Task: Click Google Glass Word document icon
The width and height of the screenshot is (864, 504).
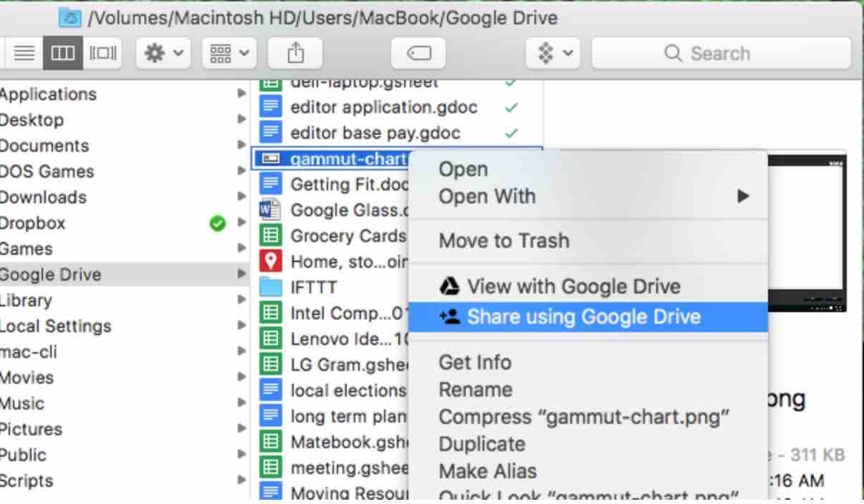Action: [x=270, y=210]
